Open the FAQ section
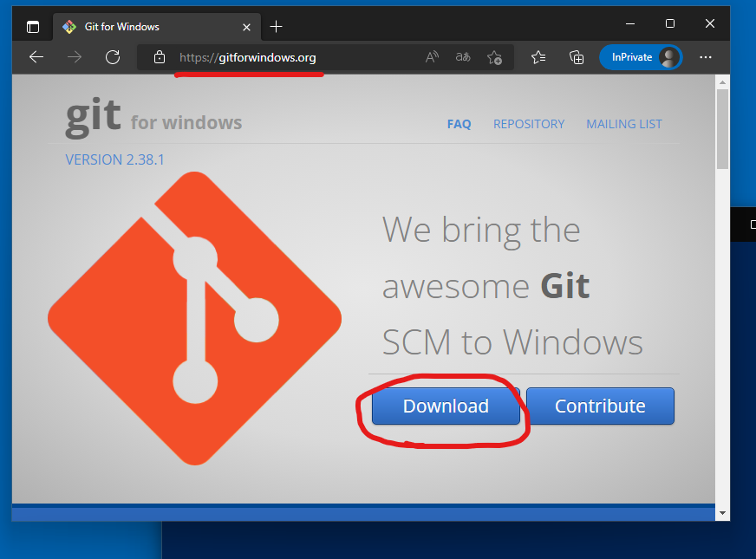The height and width of the screenshot is (559, 756). click(459, 124)
